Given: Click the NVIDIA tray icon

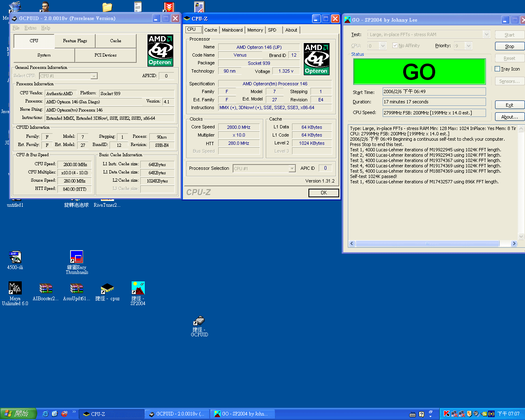Looking at the screenshot, I should click(484, 414).
